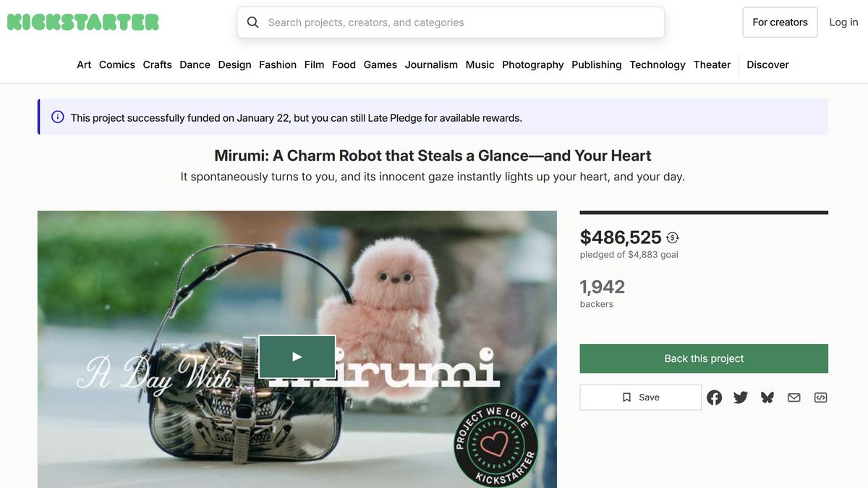Image resolution: width=868 pixels, height=488 pixels.
Task: Share project on Twitter
Action: coord(741,397)
